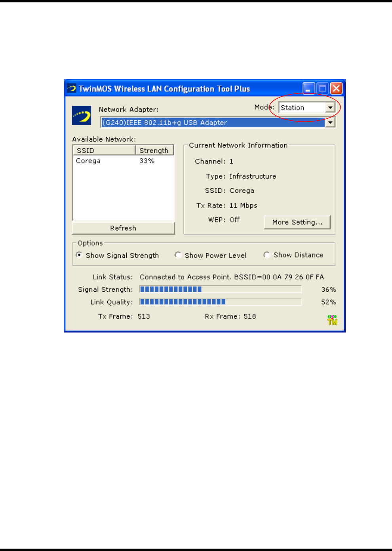Minimize the TwinMOS configuration window
Image resolution: width=392 pixels, height=551 pixels.
point(309,88)
